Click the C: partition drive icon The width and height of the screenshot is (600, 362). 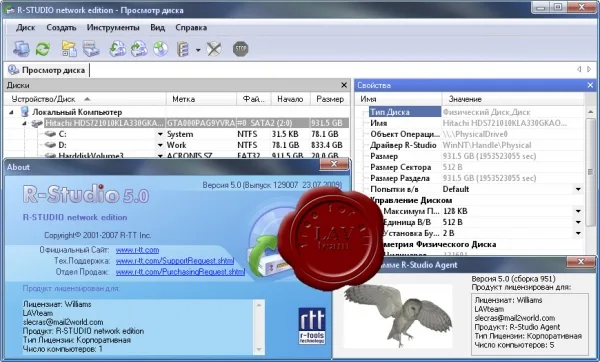click(50, 134)
